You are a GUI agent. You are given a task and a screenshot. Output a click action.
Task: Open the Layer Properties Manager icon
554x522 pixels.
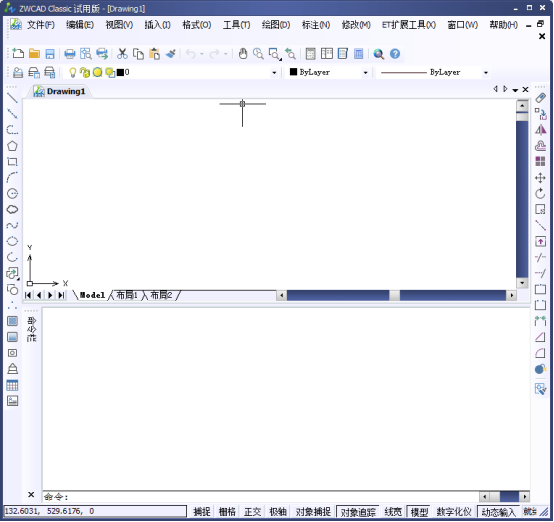point(18,72)
